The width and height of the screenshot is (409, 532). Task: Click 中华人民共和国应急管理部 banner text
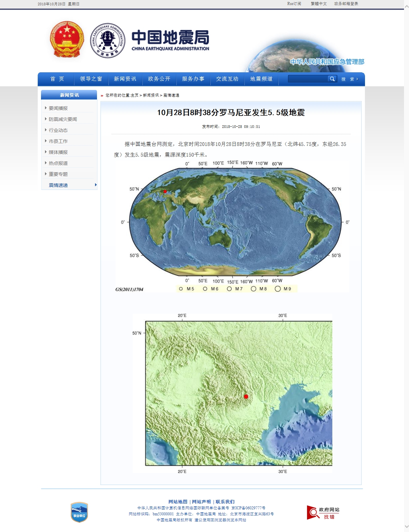(x=327, y=62)
